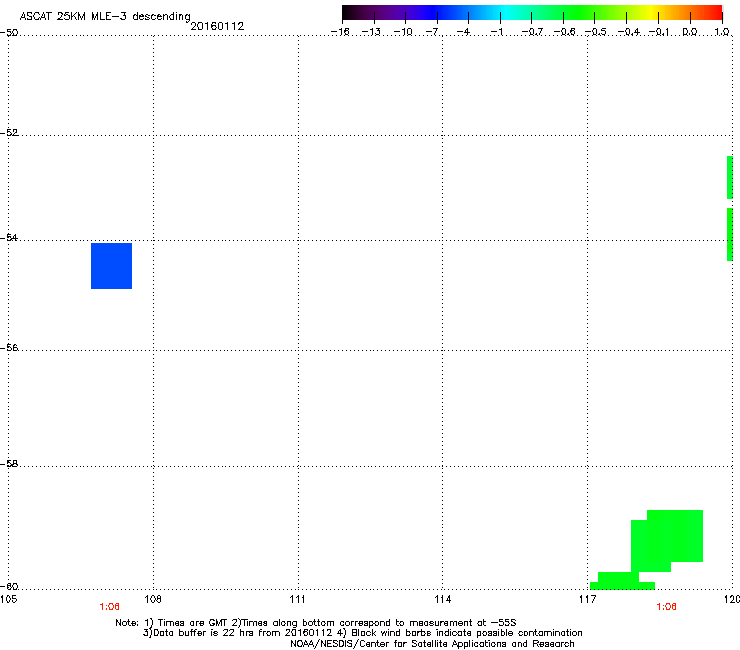
Task: Click the red end of the color scale
Action: (x=713, y=12)
